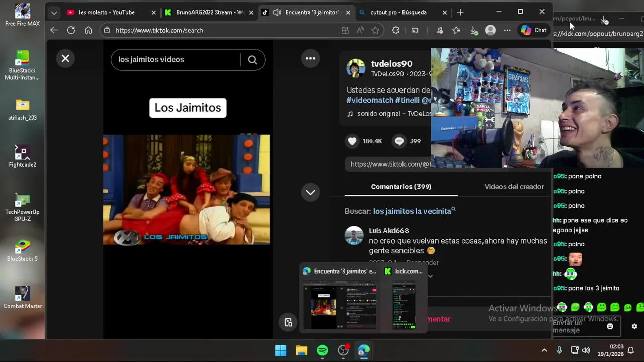Click the browser back arrow

[54, 30]
